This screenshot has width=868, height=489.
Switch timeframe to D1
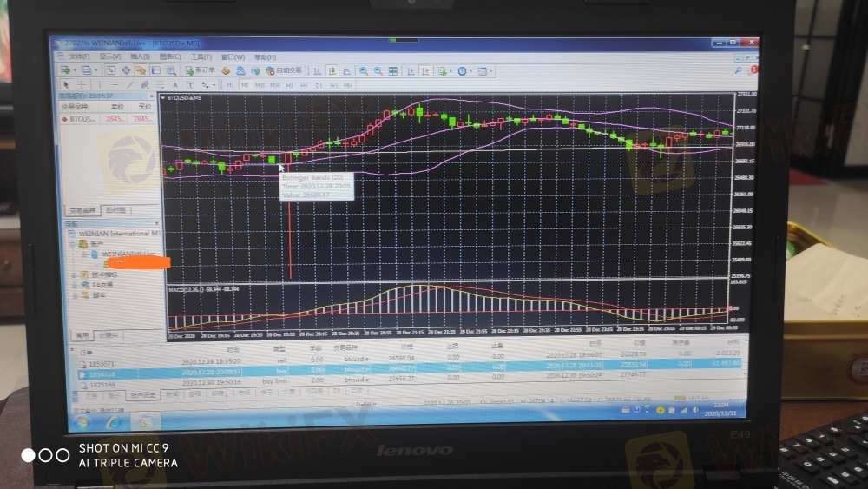coord(319,85)
